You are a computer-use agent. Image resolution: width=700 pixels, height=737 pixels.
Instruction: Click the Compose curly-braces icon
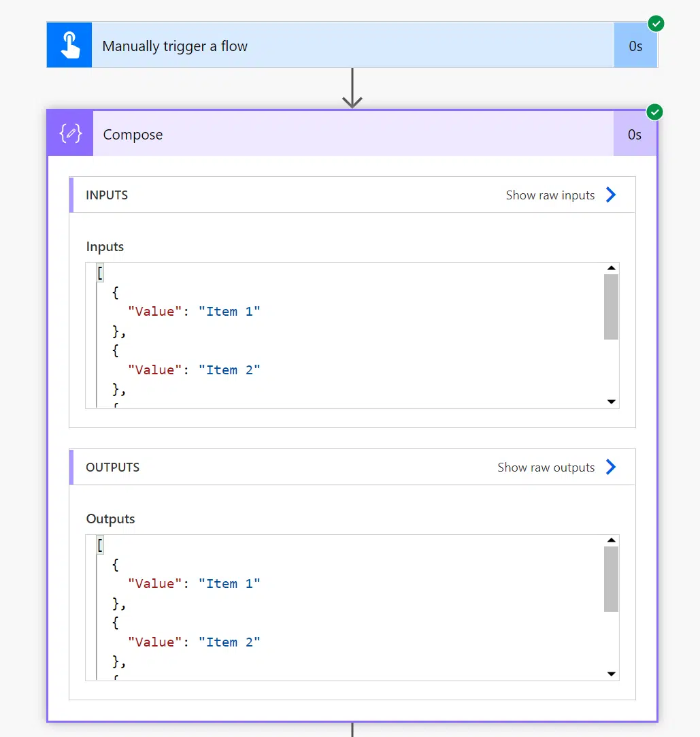click(71, 134)
